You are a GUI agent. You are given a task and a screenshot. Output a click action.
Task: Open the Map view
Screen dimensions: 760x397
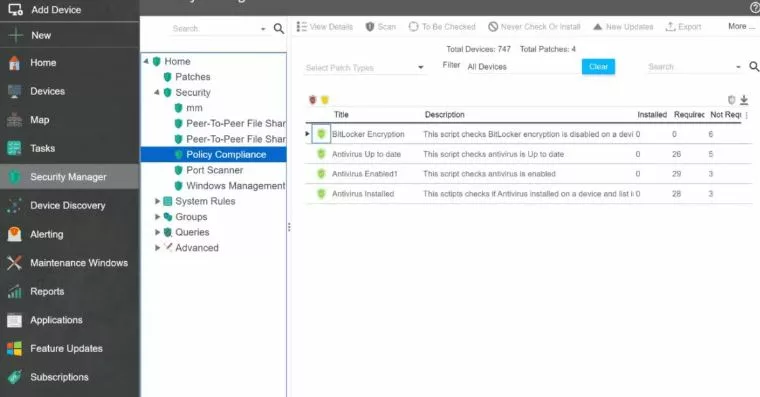pyautogui.click(x=39, y=120)
